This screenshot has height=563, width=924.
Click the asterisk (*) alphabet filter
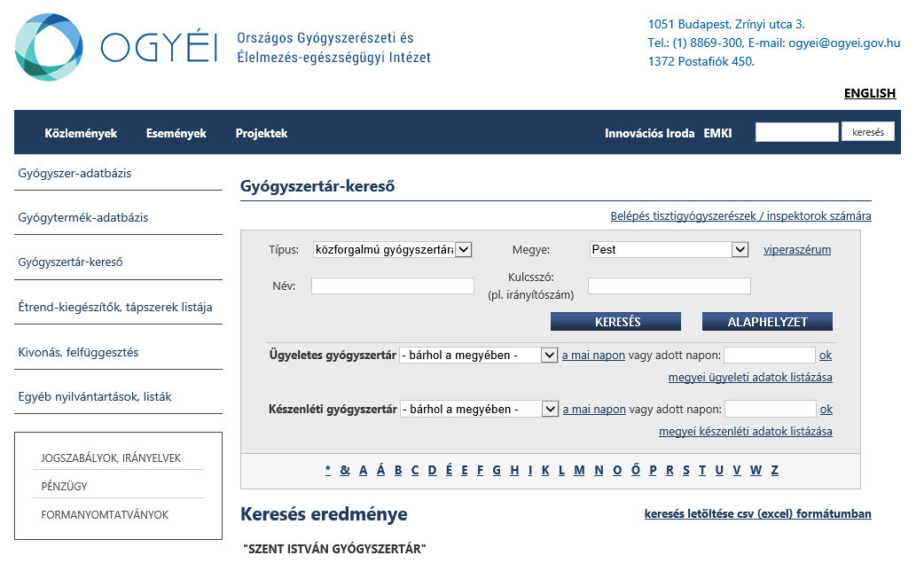click(328, 470)
